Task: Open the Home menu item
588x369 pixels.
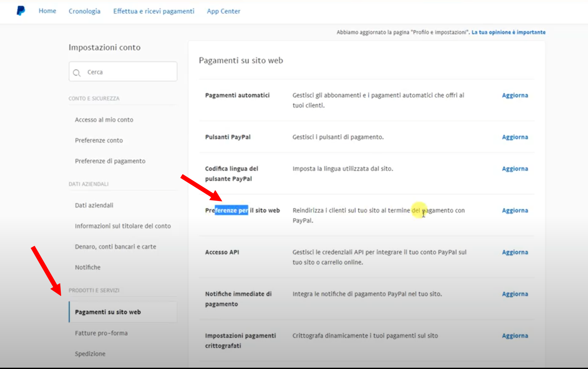Action: (47, 11)
